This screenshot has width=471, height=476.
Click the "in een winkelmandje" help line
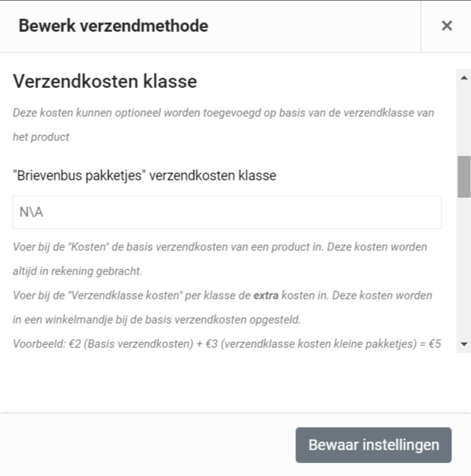pos(157,320)
